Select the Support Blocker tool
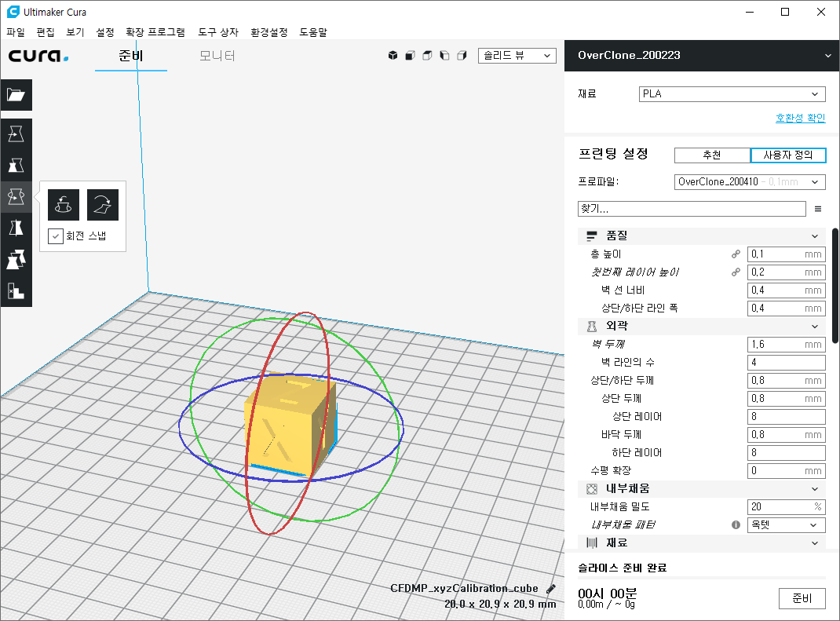The image size is (840, 621). click(16, 291)
